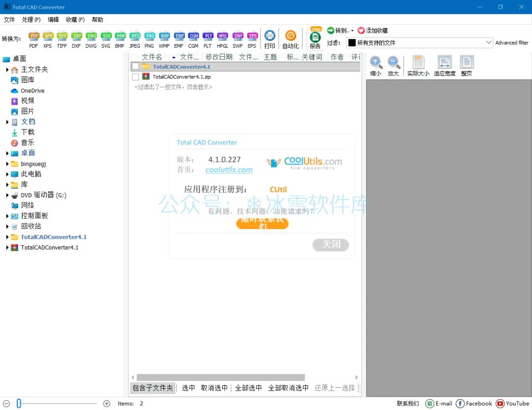532x410 pixels.
Task: Click Advanced filter link
Action: (x=512, y=43)
